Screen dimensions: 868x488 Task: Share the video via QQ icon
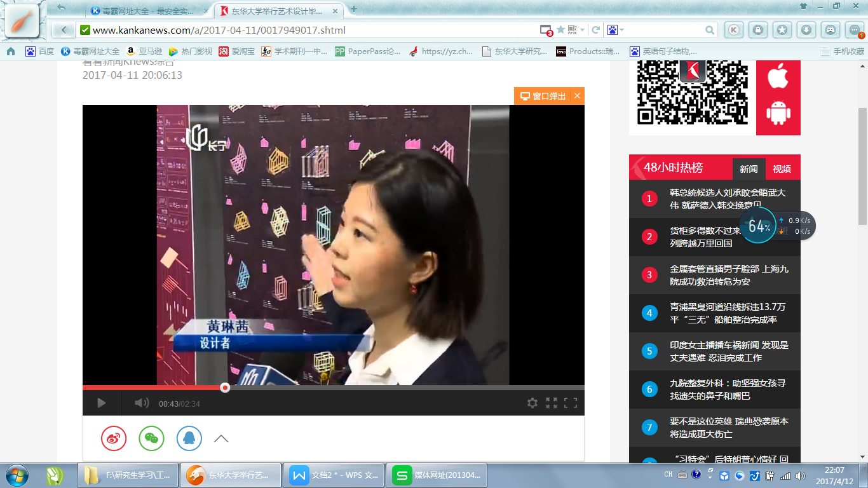(189, 438)
